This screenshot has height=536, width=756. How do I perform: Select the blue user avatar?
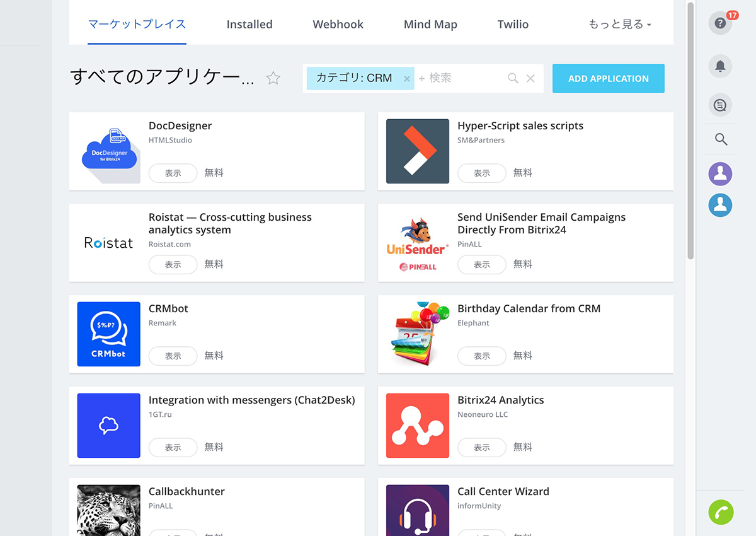tap(721, 205)
